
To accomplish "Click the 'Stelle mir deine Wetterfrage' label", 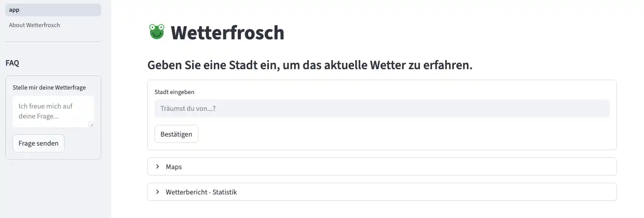I will tap(49, 87).
